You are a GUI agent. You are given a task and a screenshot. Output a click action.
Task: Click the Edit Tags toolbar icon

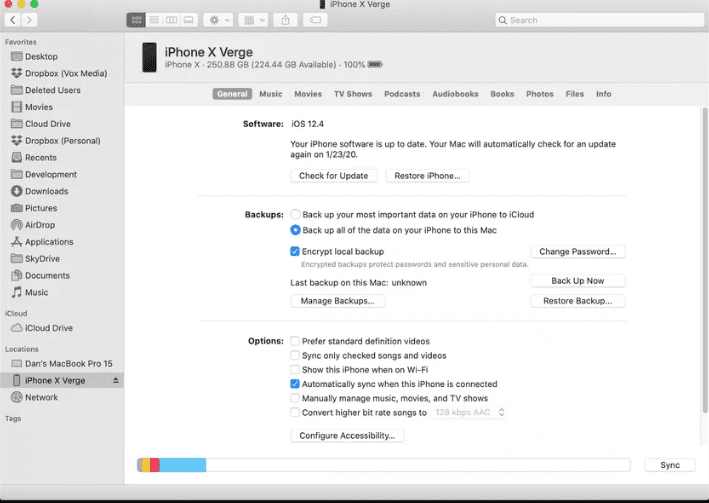point(315,20)
